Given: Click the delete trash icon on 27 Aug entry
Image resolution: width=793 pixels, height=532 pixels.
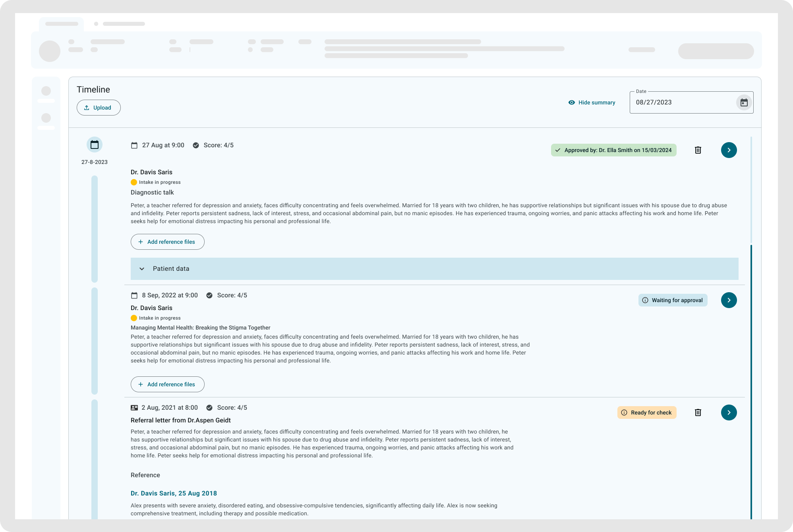Looking at the screenshot, I should pyautogui.click(x=698, y=150).
